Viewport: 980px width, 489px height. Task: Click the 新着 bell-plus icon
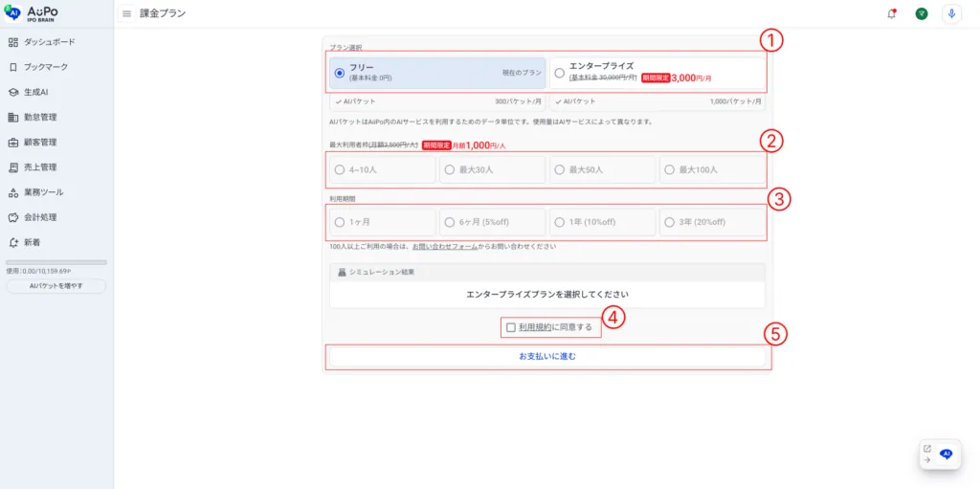(x=13, y=242)
